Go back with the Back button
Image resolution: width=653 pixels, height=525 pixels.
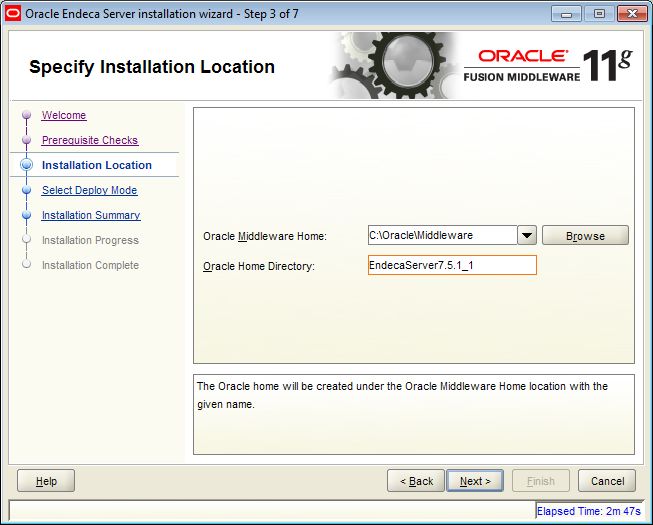416,481
